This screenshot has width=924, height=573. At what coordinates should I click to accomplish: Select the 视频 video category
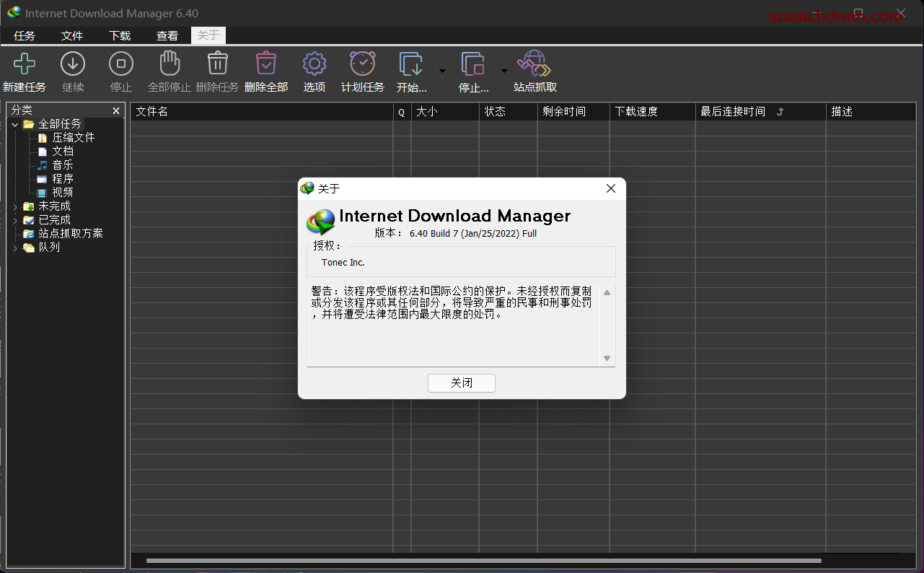(62, 192)
